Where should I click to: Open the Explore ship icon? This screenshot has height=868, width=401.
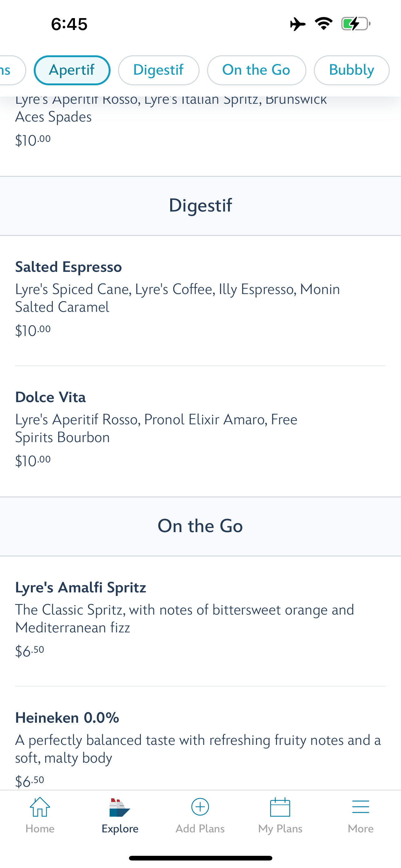point(120,807)
